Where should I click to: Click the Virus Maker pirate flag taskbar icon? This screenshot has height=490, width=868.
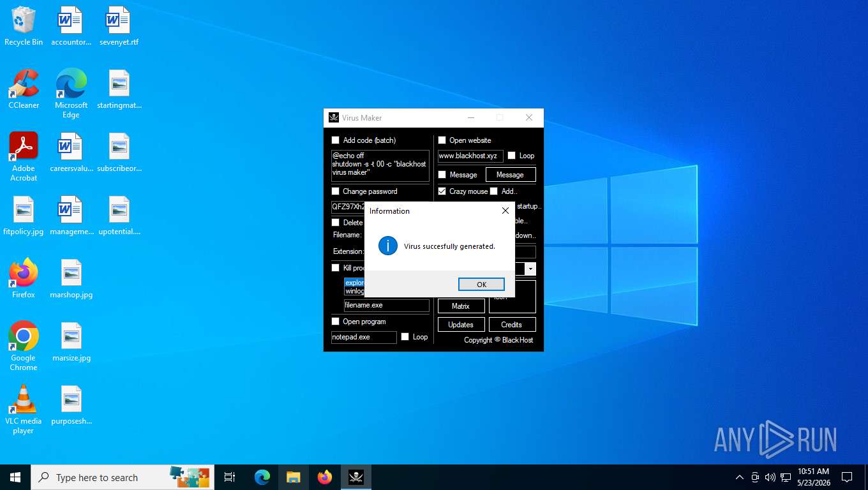pyautogui.click(x=356, y=477)
